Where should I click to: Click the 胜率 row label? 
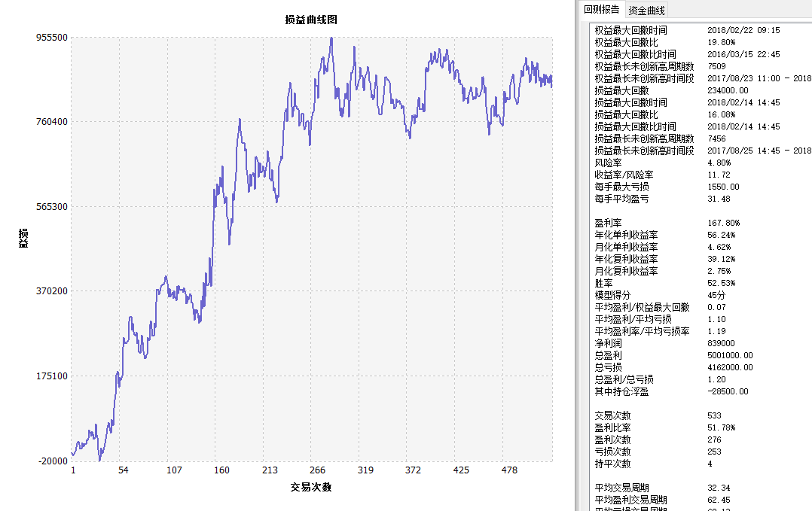(x=603, y=283)
